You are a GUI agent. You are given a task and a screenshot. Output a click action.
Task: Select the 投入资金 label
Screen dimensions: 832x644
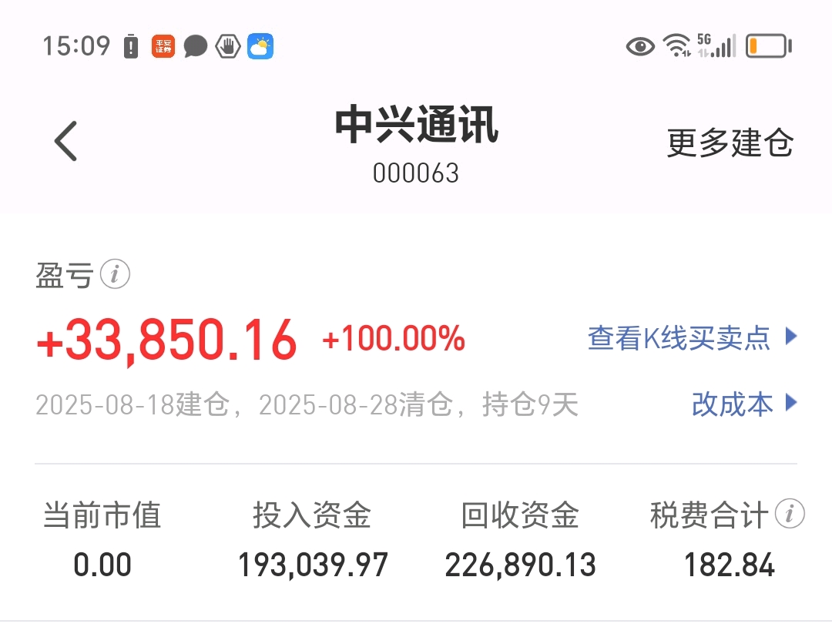pyautogui.click(x=312, y=515)
